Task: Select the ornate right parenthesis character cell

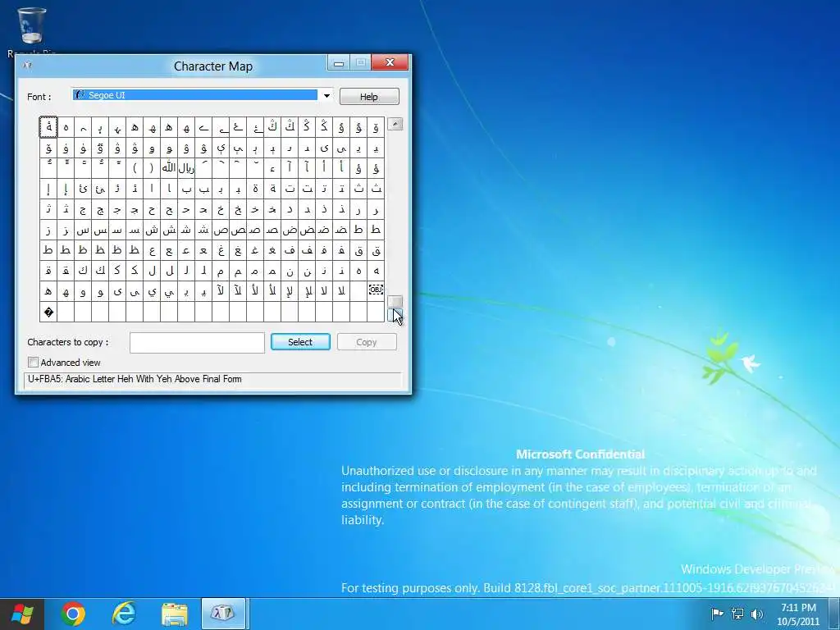Action: [x=152, y=168]
